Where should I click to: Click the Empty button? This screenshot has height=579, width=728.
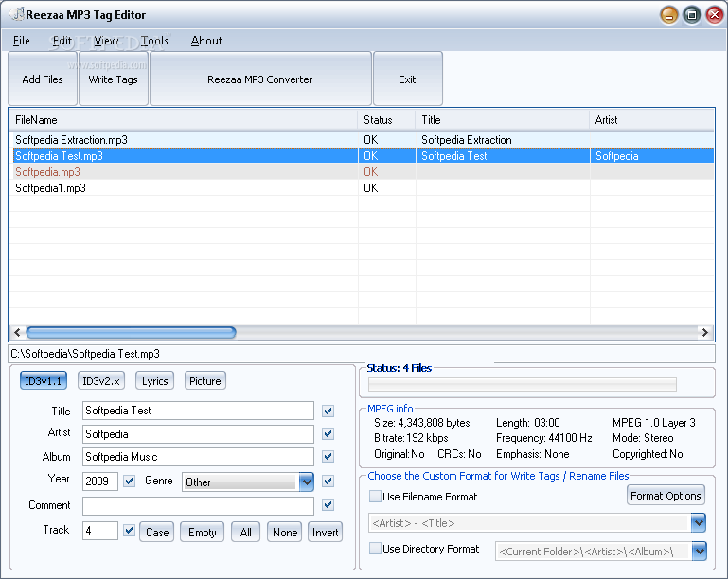click(203, 532)
